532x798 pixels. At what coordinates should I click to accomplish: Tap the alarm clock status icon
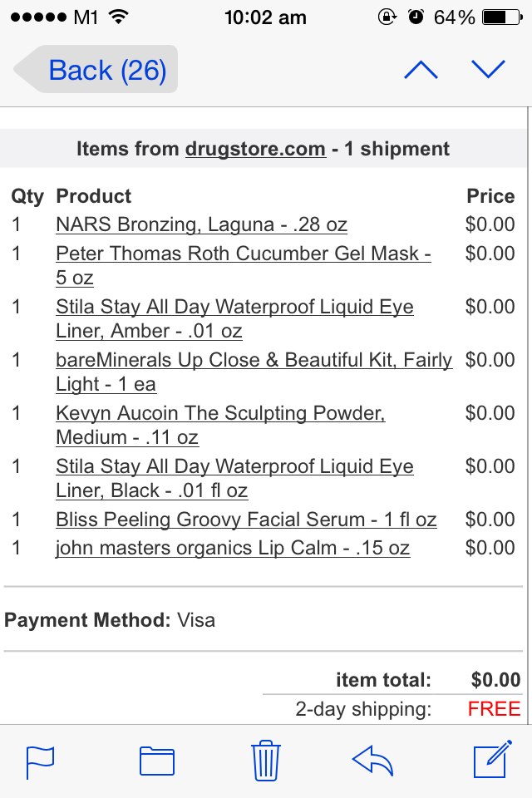tap(416, 17)
